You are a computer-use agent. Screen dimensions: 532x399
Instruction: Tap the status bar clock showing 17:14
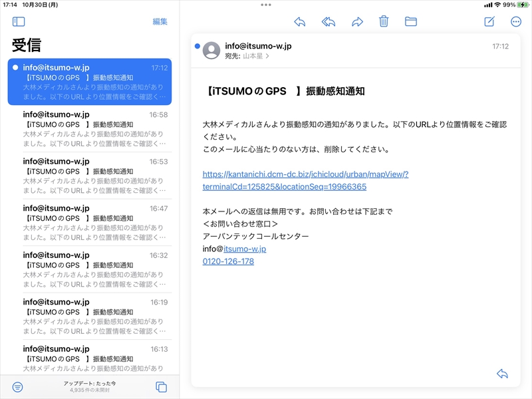point(10,5)
